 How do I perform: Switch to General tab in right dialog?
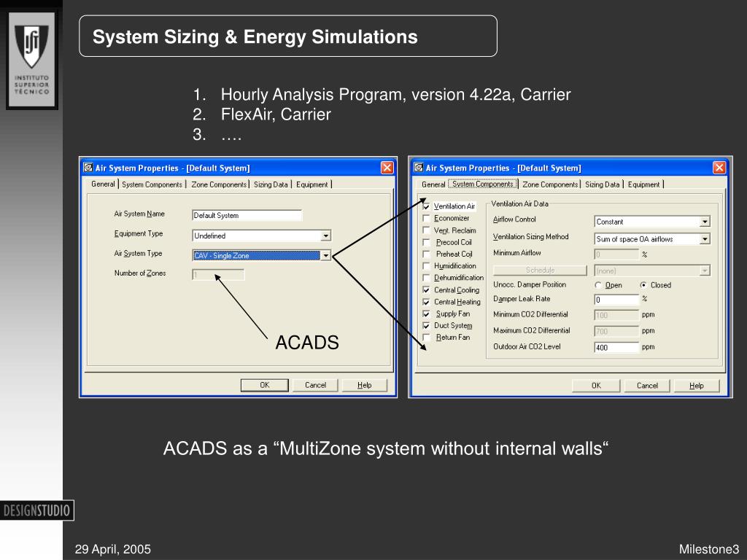(433, 184)
